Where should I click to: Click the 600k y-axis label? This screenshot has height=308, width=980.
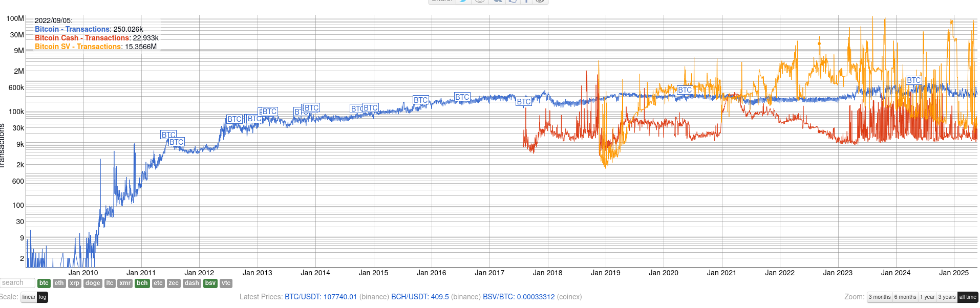tap(16, 87)
